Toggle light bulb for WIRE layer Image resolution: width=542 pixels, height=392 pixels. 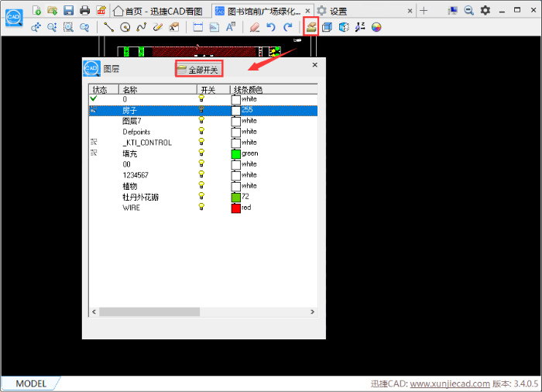pos(203,208)
